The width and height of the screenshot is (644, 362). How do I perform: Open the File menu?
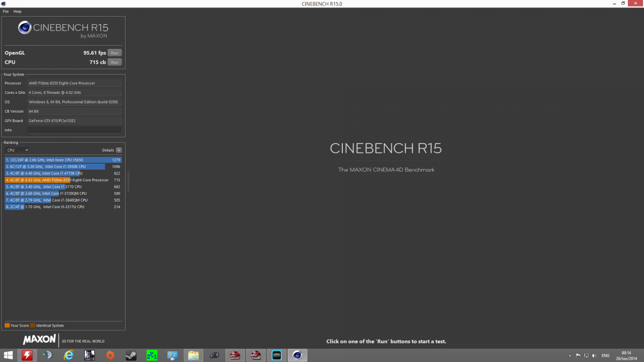coord(5,11)
